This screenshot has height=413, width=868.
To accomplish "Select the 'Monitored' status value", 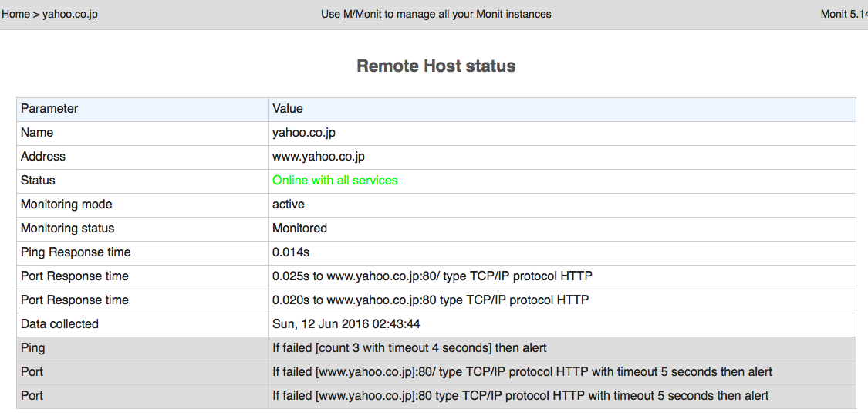I will 299,228.
